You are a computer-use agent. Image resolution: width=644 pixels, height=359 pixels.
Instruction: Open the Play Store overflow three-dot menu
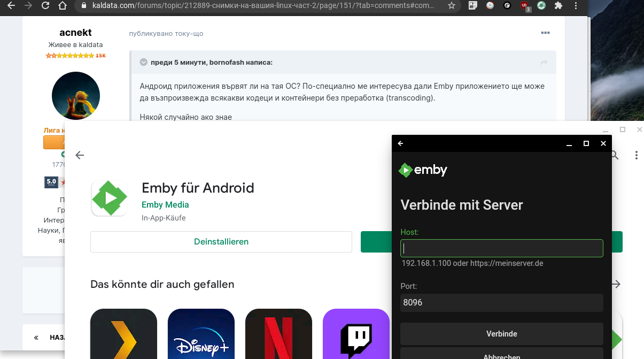click(x=637, y=155)
